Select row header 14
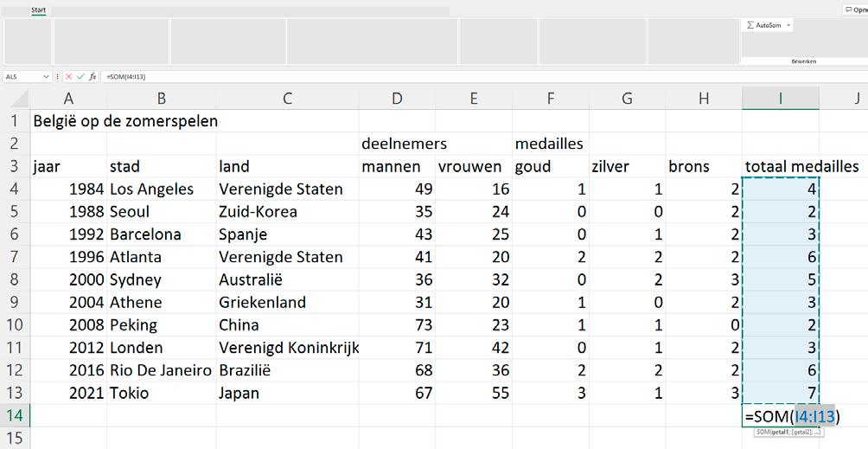Screen dimensions: 868x449 [15, 416]
